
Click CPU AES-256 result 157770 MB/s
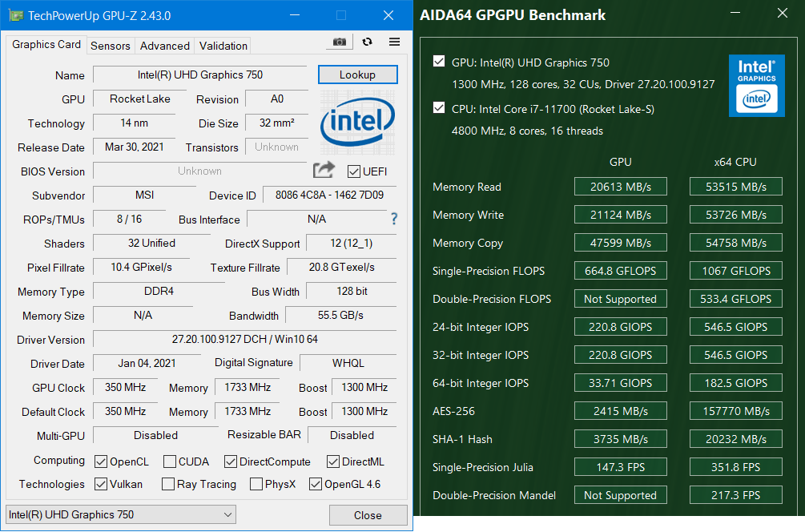[x=735, y=411]
